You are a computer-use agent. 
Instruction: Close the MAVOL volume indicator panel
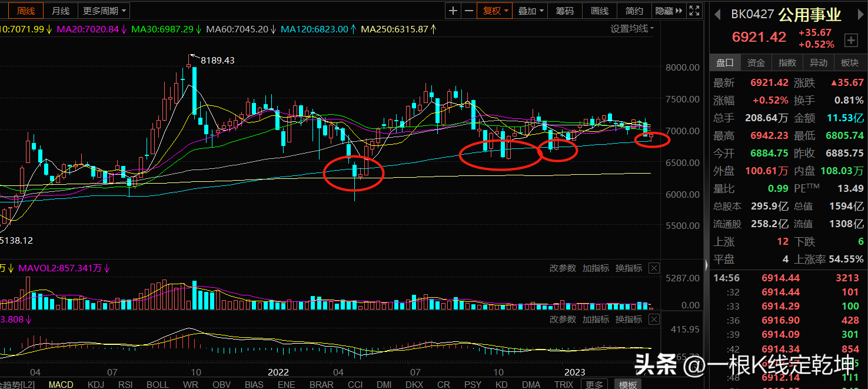pyautogui.click(x=654, y=268)
